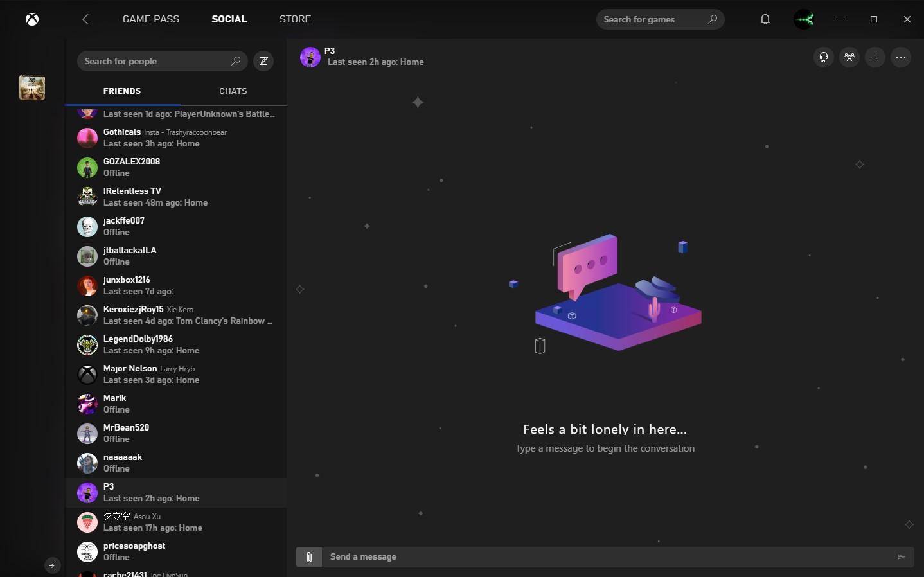Click KeroxiezjRoy15's avatar
924x577 pixels.
click(87, 315)
